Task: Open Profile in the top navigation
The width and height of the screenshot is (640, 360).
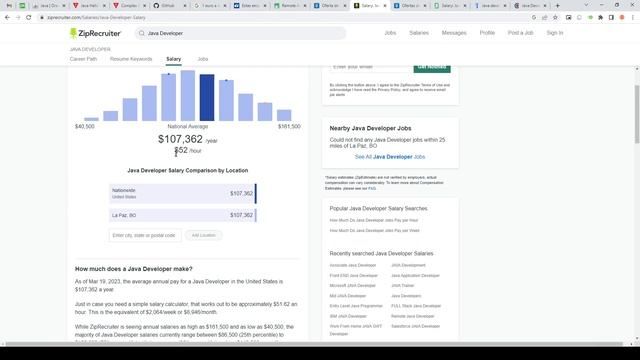Action: click(487, 33)
